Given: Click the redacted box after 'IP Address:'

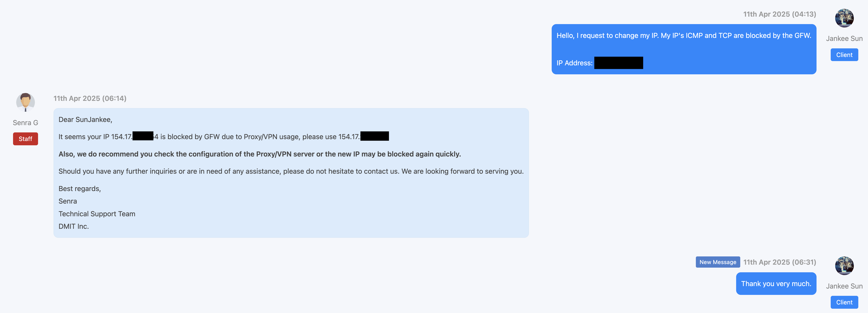Looking at the screenshot, I should 618,63.
